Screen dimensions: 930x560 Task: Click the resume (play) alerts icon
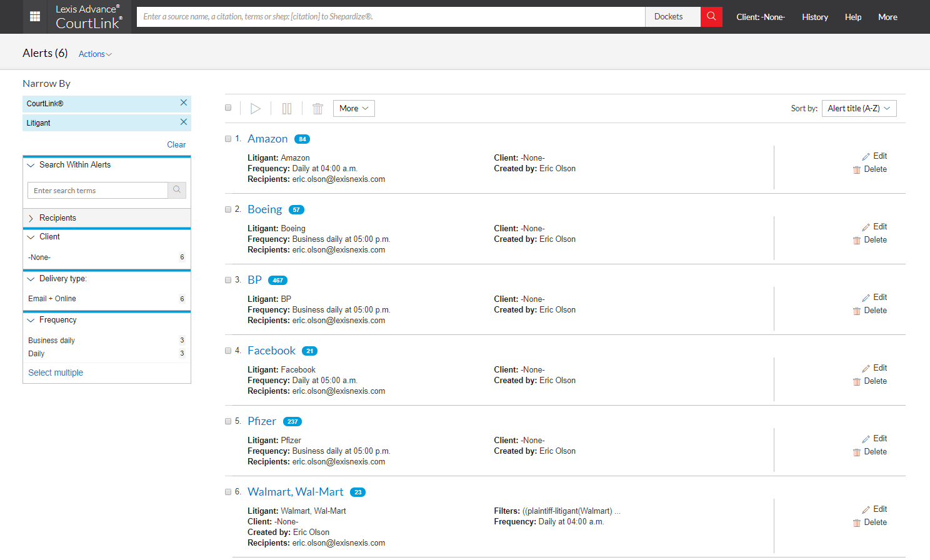click(255, 109)
